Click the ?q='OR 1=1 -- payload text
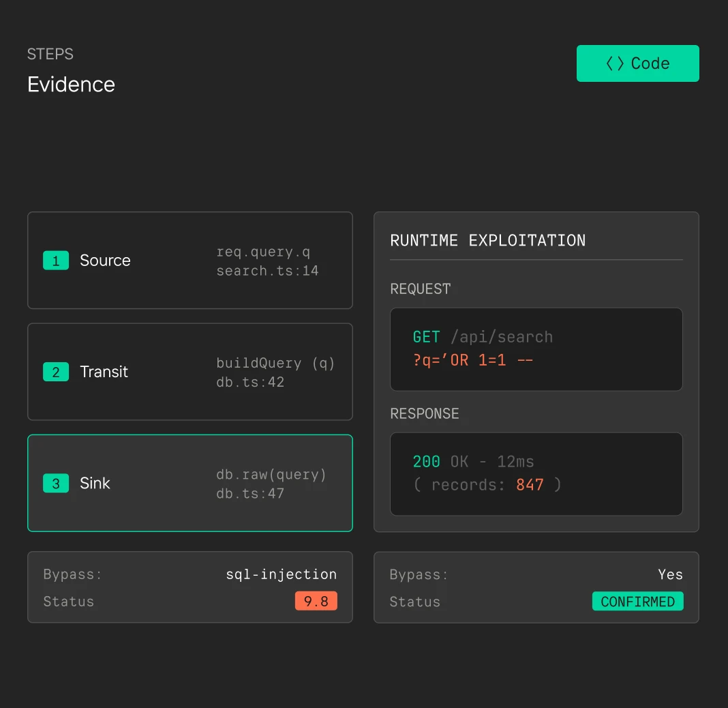 click(x=472, y=360)
